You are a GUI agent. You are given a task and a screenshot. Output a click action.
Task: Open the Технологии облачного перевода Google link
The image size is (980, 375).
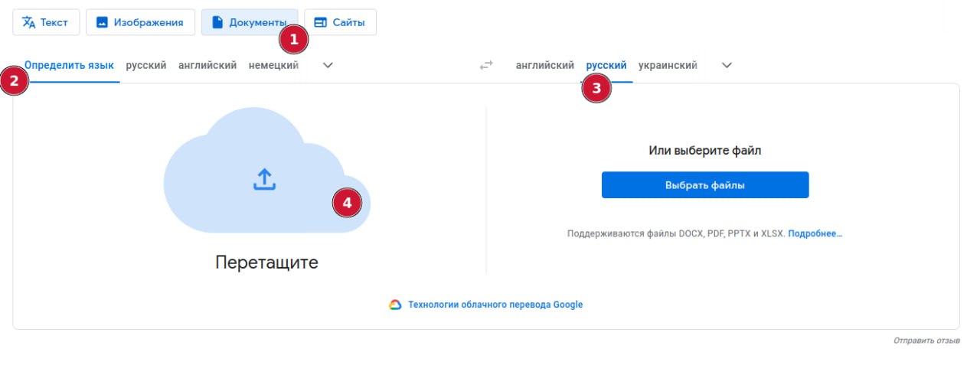pos(495,305)
